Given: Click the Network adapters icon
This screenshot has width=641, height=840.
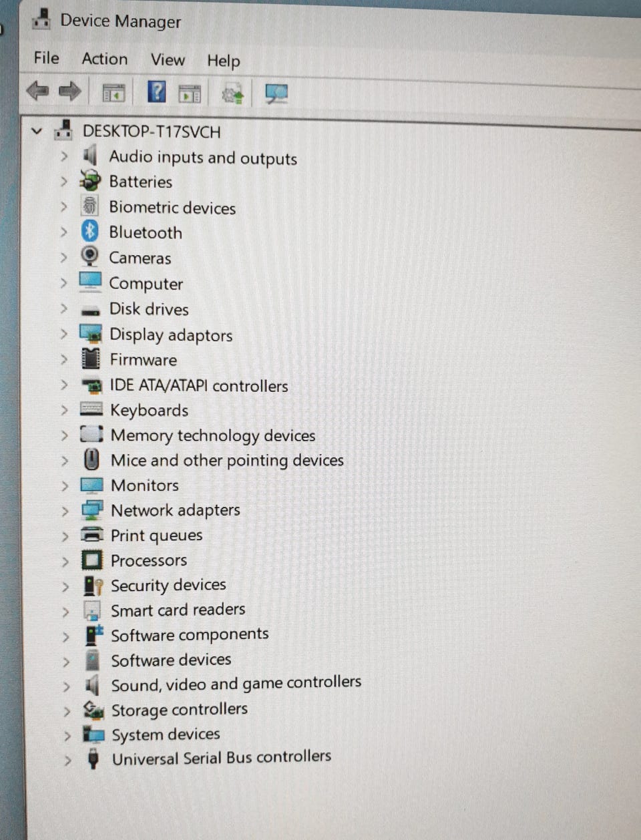Looking at the screenshot, I should [91, 510].
